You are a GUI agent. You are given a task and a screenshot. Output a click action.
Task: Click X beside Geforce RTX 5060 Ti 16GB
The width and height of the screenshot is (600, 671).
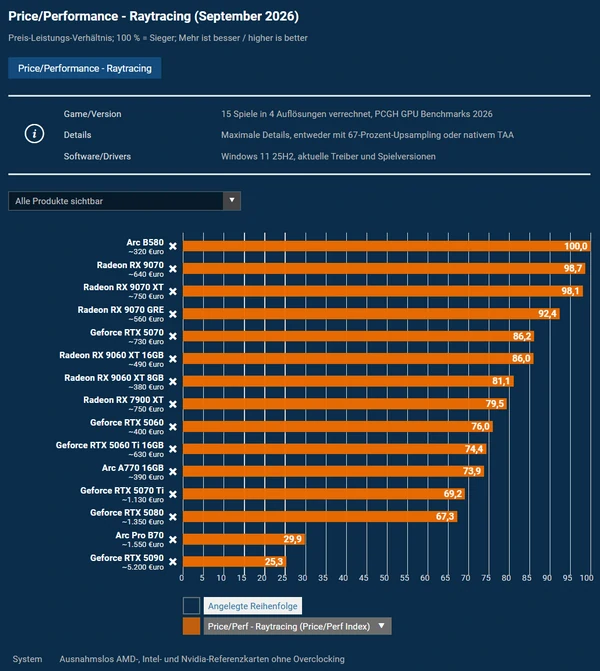click(x=172, y=449)
